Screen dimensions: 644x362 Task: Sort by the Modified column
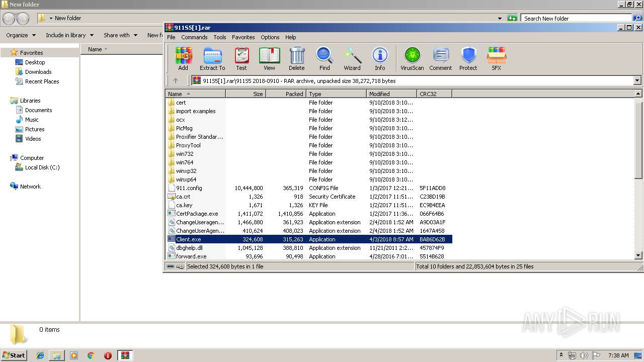[x=391, y=94]
